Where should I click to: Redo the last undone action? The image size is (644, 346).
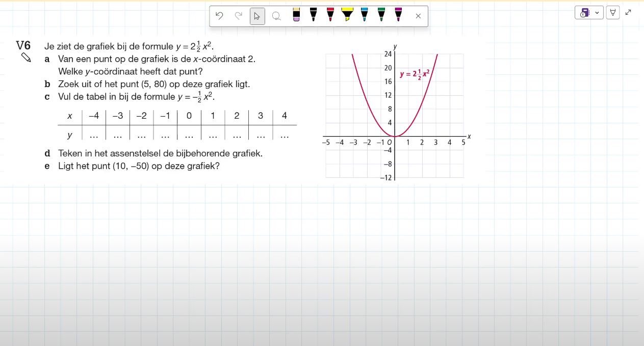[x=238, y=16]
